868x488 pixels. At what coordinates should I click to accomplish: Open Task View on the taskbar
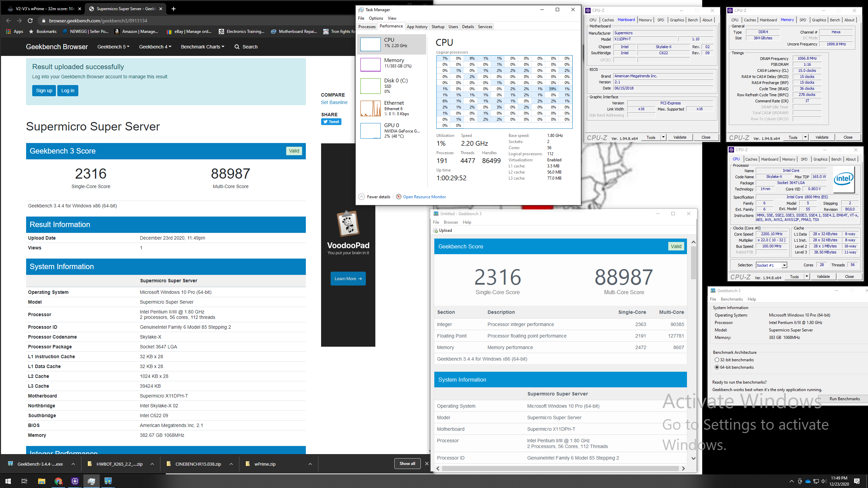[x=24, y=481]
